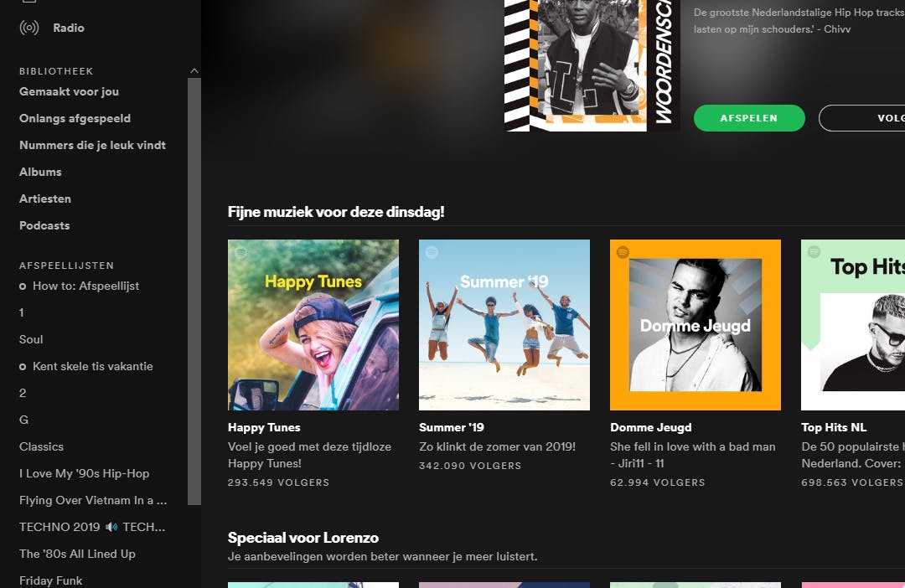The height and width of the screenshot is (588, 905).
Task: Click the circle icon before Kent skele tis vakantie
Action: [x=23, y=366]
